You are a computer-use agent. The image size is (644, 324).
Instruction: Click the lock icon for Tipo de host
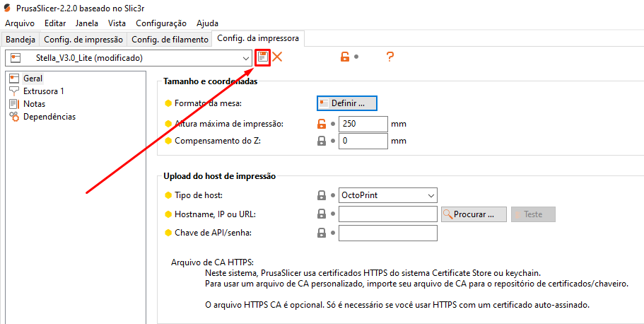coord(322,195)
